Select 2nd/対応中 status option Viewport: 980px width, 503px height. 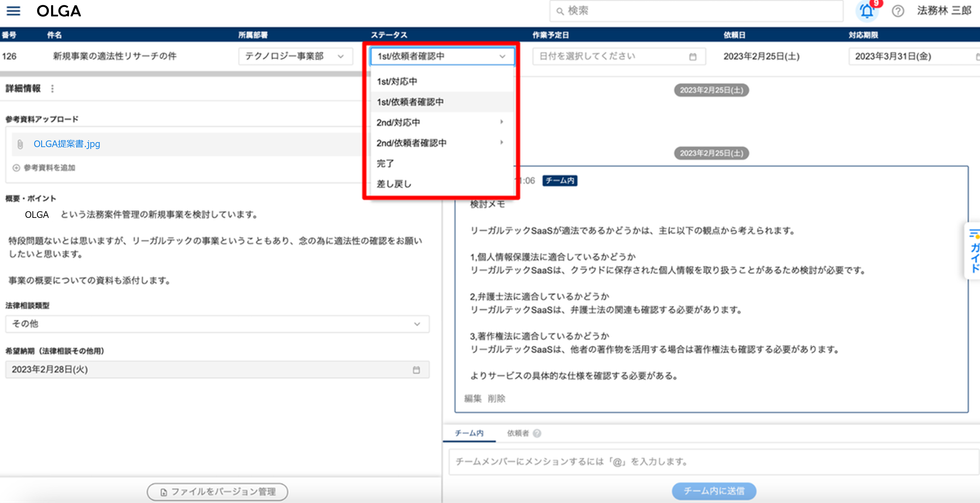(442, 123)
